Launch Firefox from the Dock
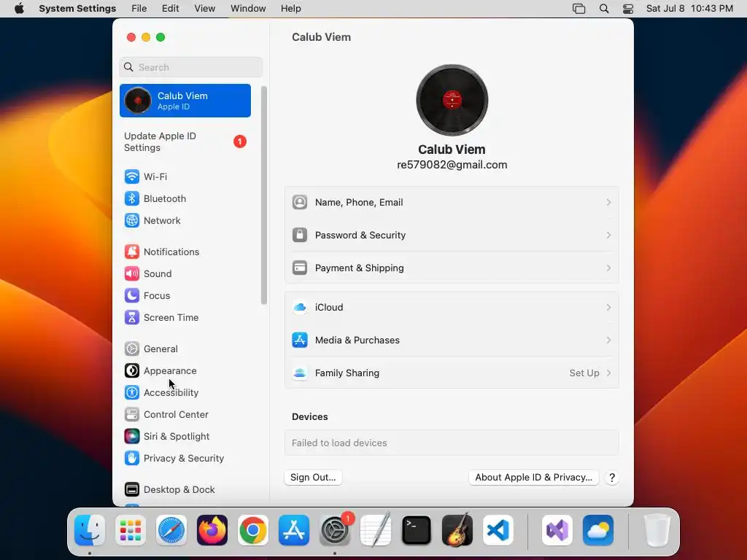This screenshot has width=747, height=560. tap(212, 530)
